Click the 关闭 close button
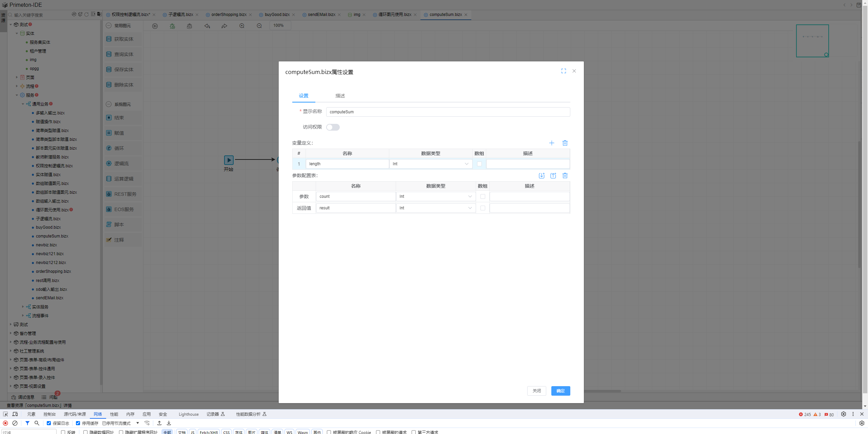The width and height of the screenshot is (868, 434). pos(536,391)
